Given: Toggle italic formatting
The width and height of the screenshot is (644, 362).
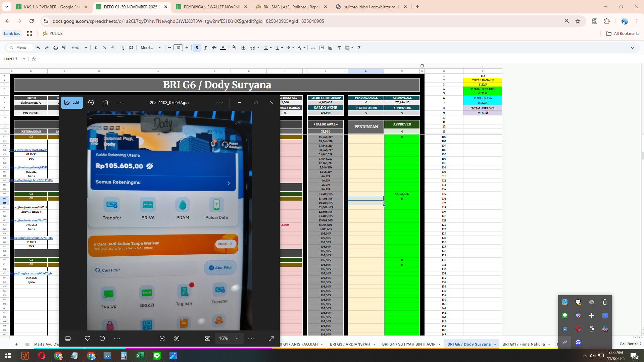Looking at the screenshot, I should pos(205,48).
